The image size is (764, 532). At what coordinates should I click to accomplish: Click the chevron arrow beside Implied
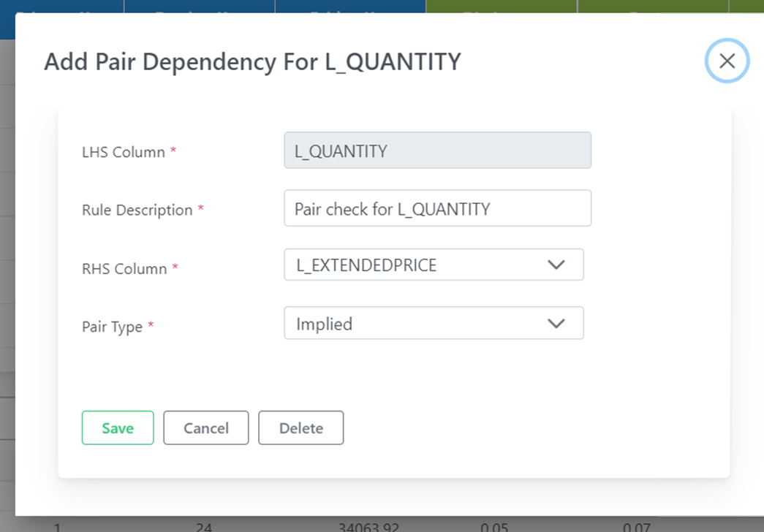556,323
